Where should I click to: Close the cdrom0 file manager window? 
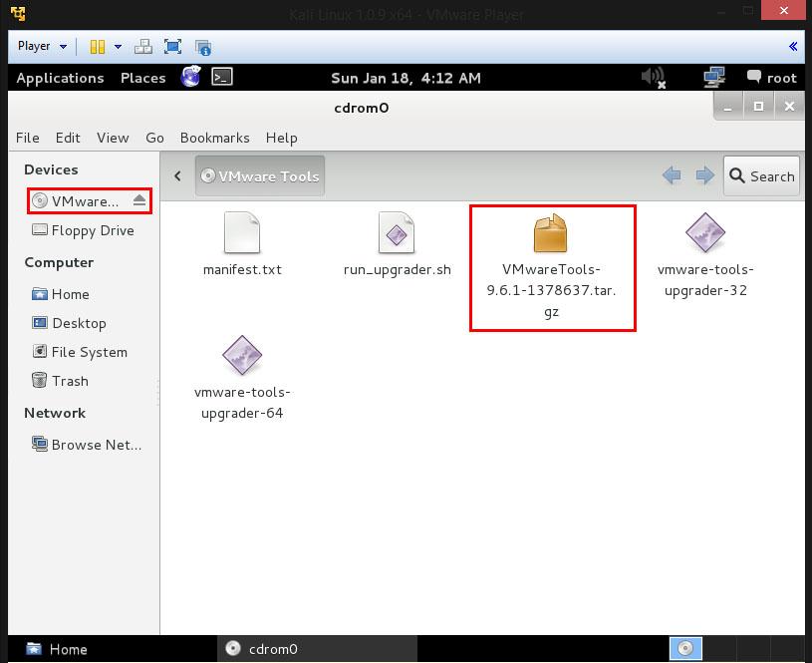point(789,107)
